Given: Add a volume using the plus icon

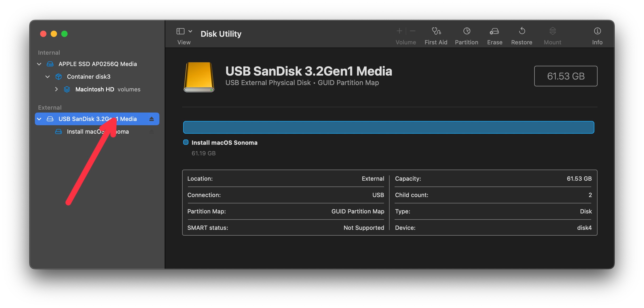Looking at the screenshot, I should (399, 31).
